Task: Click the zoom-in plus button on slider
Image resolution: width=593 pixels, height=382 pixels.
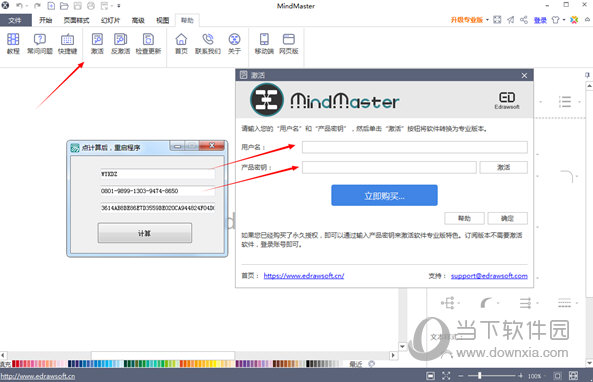Action: click(x=521, y=376)
